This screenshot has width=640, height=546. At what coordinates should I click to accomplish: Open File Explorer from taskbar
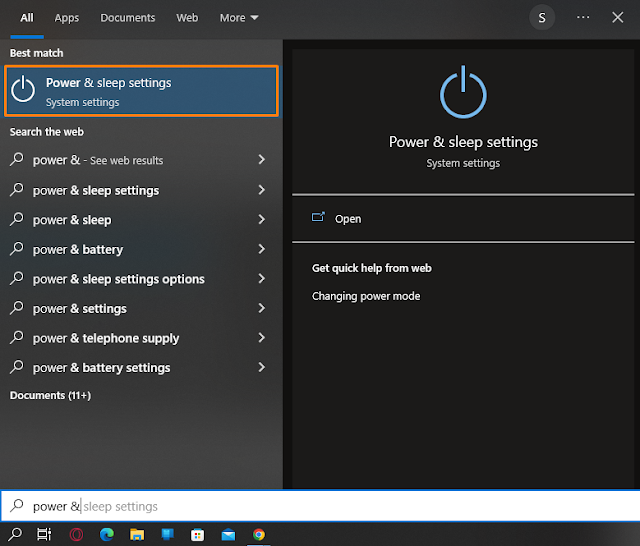click(137, 534)
